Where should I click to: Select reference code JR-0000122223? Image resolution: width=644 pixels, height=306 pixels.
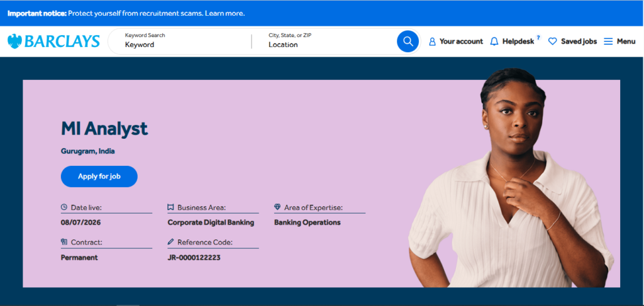(194, 258)
